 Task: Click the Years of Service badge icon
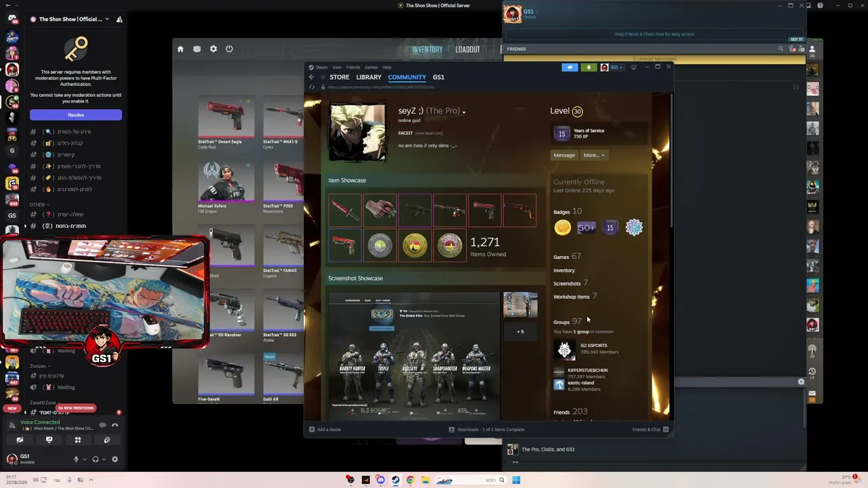[562, 134]
